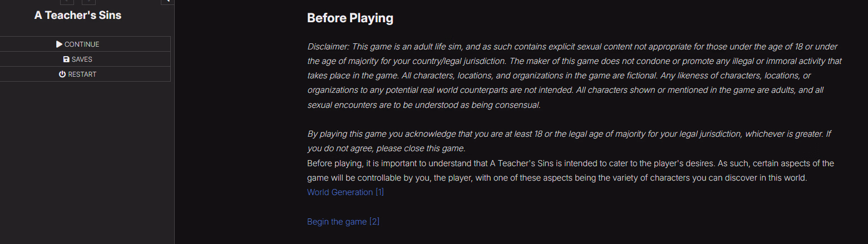
Task: Choose the RESTART menu entry
Action: 78,74
